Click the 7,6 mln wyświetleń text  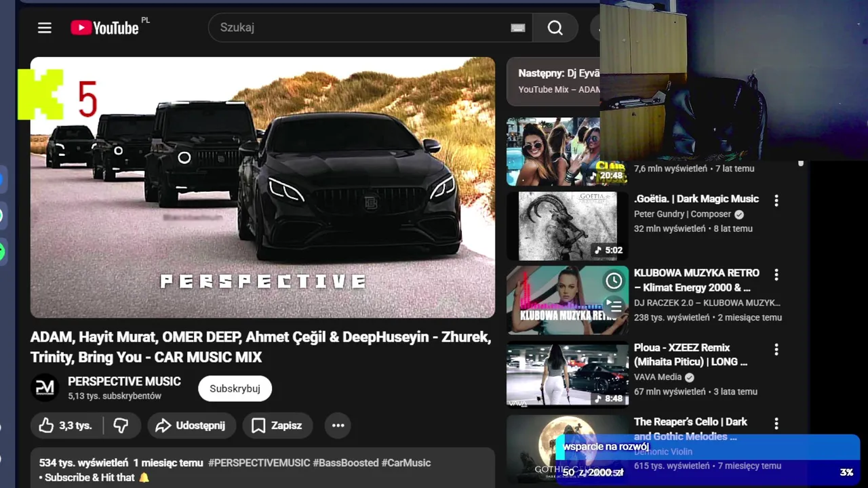(x=672, y=169)
